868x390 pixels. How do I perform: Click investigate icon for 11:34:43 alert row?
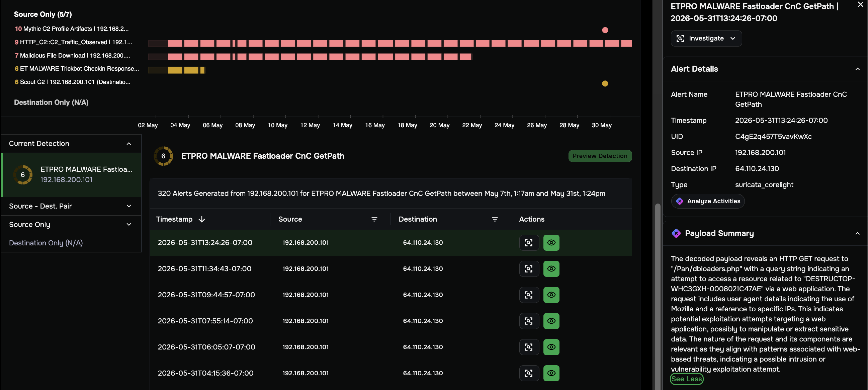pos(529,269)
